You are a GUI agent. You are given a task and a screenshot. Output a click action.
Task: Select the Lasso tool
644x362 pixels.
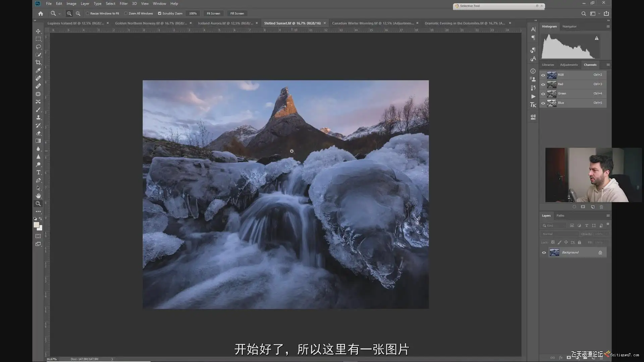coord(38,47)
